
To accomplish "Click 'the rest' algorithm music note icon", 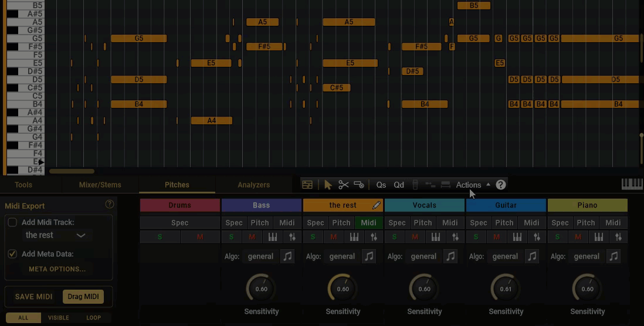I will point(369,256).
